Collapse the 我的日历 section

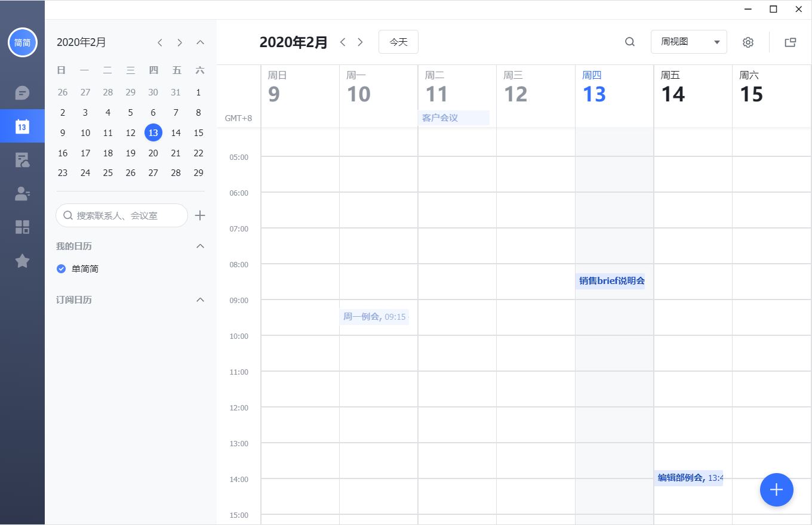pyautogui.click(x=200, y=246)
